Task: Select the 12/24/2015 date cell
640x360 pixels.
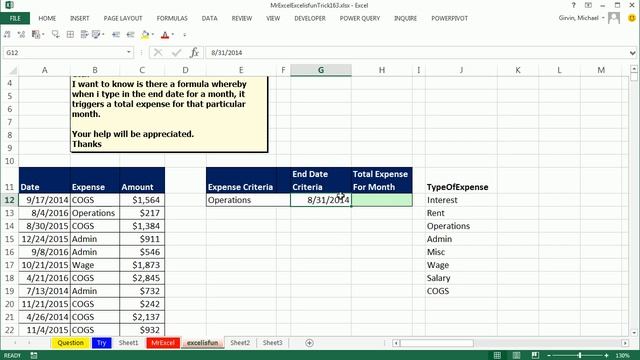Action: pos(44,239)
